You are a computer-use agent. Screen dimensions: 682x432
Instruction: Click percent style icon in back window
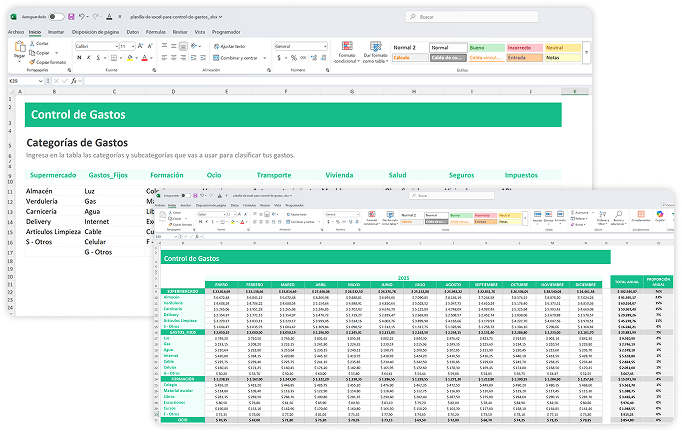(x=294, y=58)
